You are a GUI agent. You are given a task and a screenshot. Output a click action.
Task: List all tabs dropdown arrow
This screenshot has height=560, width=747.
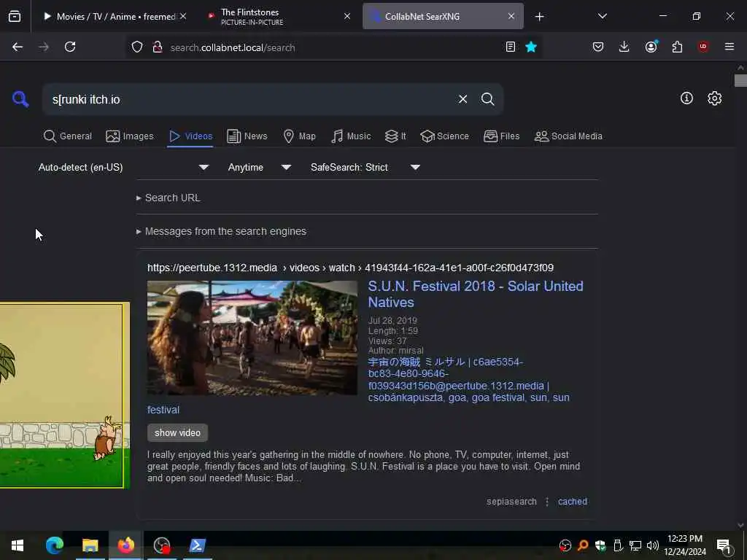(x=602, y=16)
